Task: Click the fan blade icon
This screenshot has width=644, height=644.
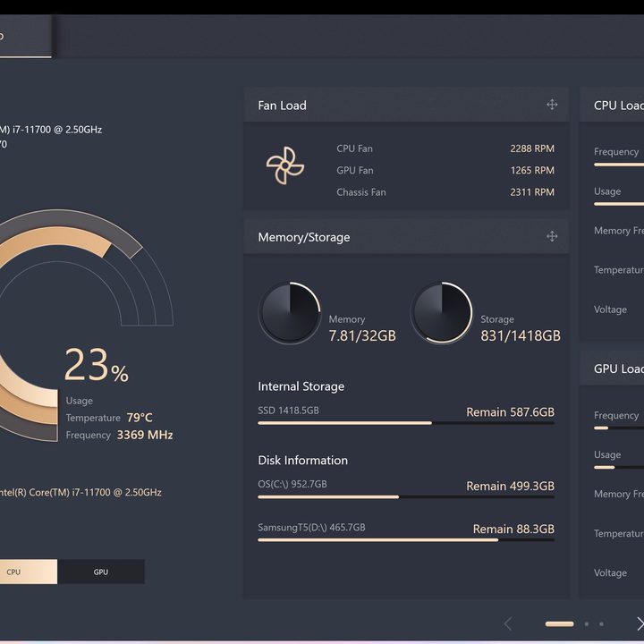Action: tap(285, 165)
